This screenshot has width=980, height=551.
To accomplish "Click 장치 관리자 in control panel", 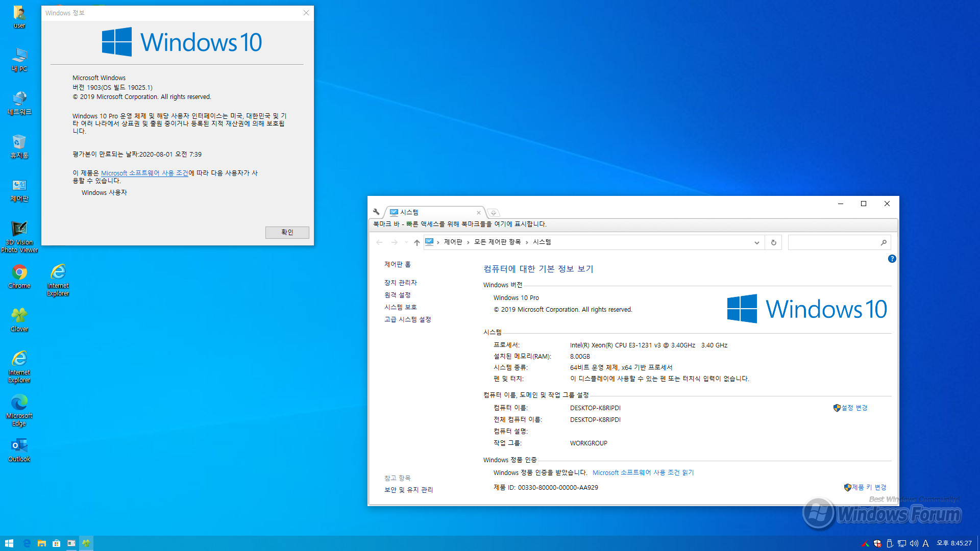I will [401, 282].
